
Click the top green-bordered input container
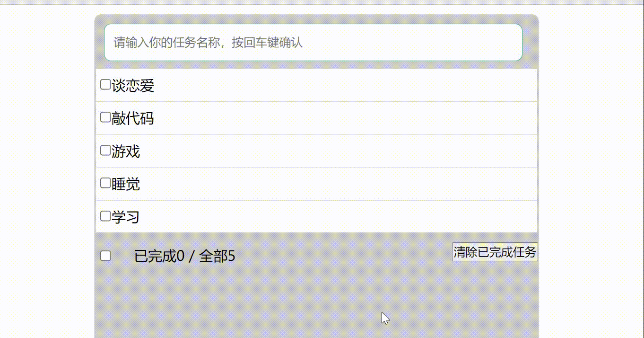click(x=314, y=43)
